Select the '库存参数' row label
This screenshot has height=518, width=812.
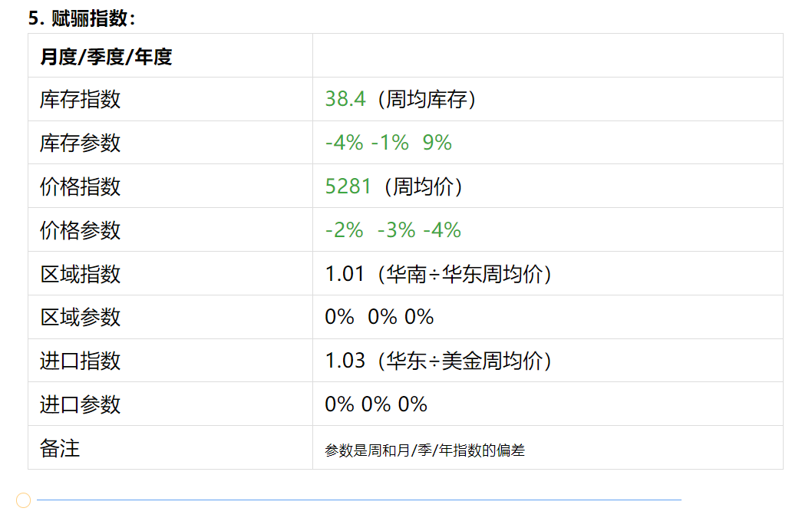81,143
